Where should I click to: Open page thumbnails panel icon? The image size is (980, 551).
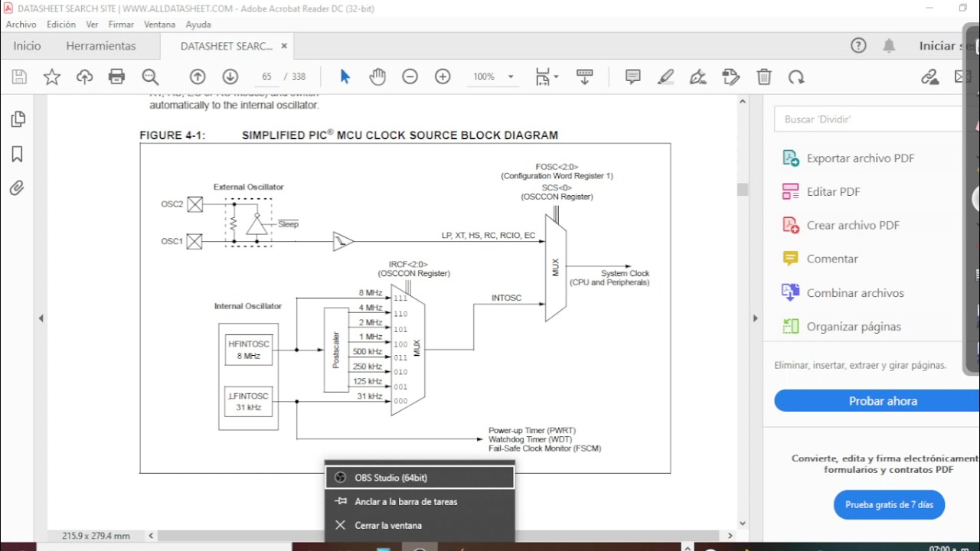18,119
